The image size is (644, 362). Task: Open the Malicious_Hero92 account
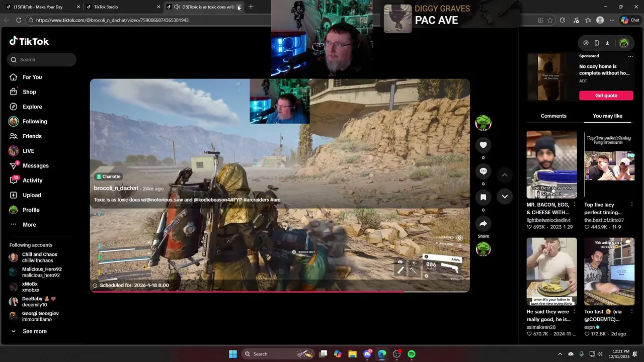click(35, 272)
